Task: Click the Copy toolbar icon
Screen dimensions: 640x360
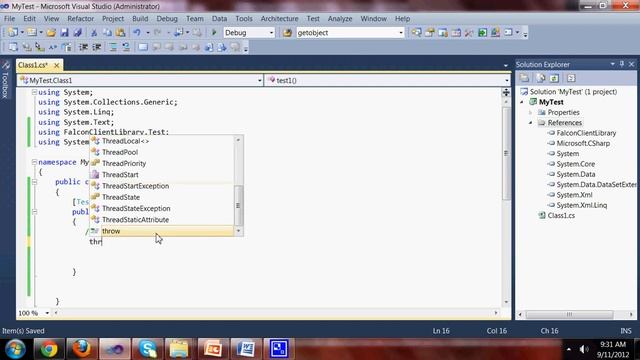Action: click(x=107, y=33)
